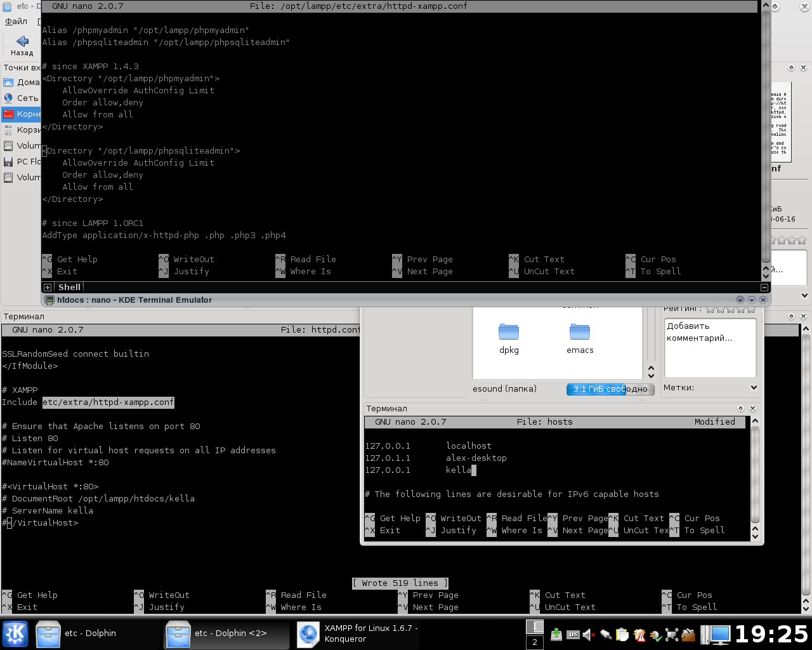Click the 'Alias /phpmyadmin' line in nano
The image size is (812, 650).
point(145,30)
